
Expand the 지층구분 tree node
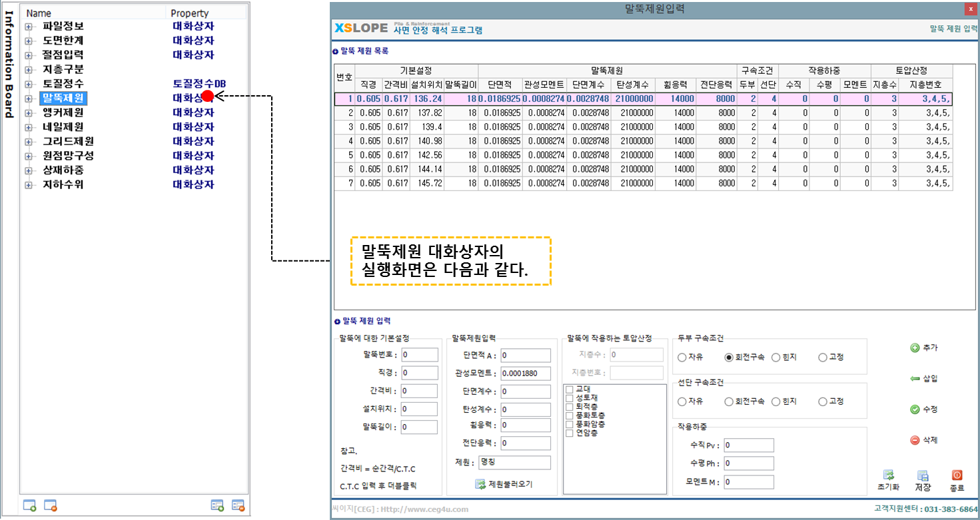coord(29,70)
